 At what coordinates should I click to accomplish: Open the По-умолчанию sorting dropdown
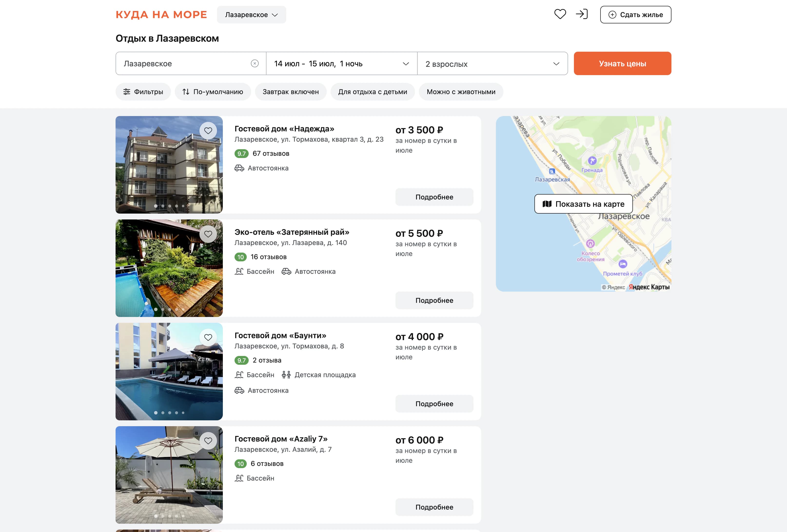pyautogui.click(x=213, y=92)
